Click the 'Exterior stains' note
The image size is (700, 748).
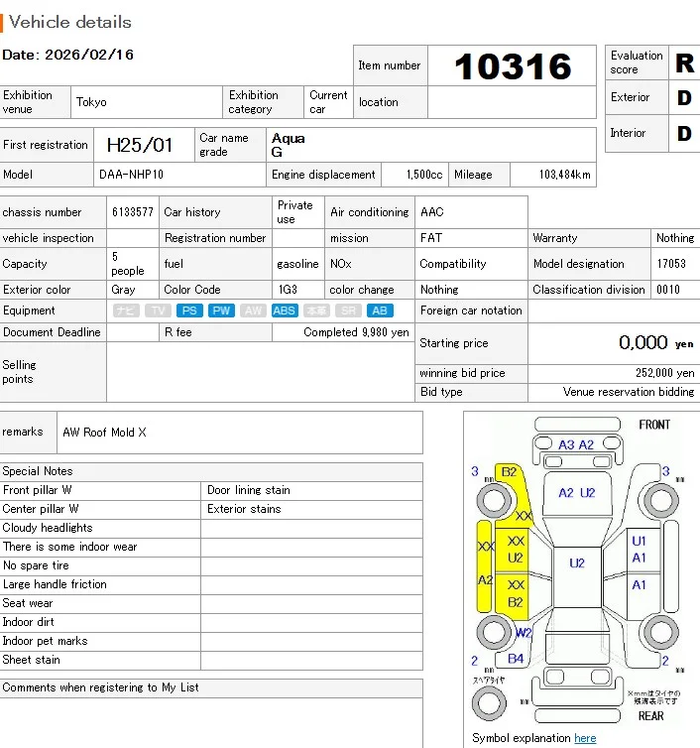(x=244, y=509)
